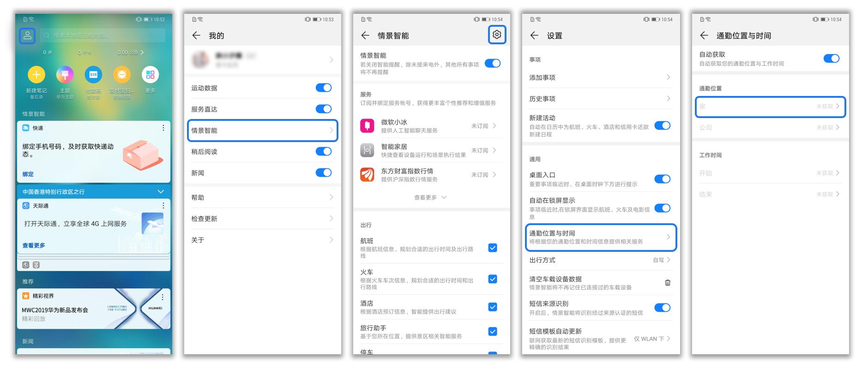
Task: Tap the 智能家居 service icon
Action: 368,150
